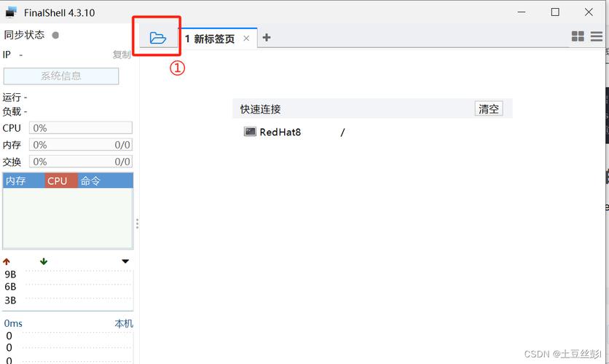This screenshot has width=609, height=364.
Task: Expand the network interface dropdown arrow
Action: [125, 261]
